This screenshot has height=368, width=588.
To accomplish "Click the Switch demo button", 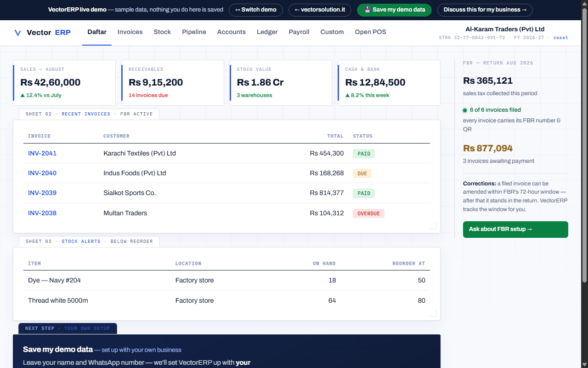I will [256, 10].
